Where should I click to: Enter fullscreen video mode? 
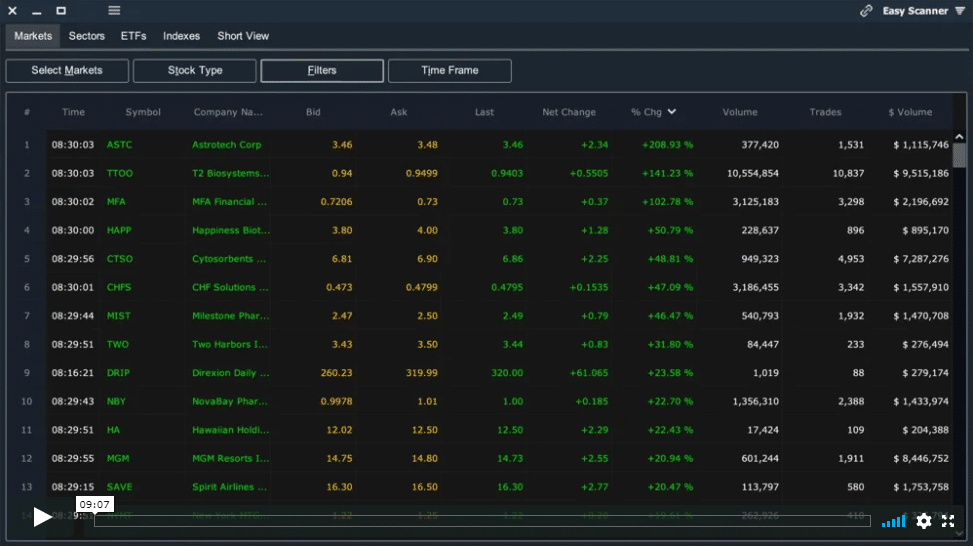coord(948,521)
